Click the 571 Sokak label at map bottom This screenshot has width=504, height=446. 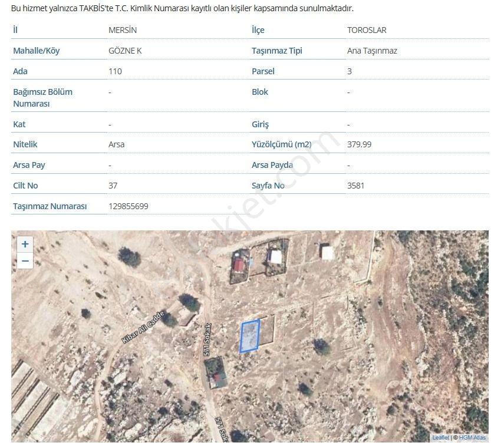[x=222, y=430]
